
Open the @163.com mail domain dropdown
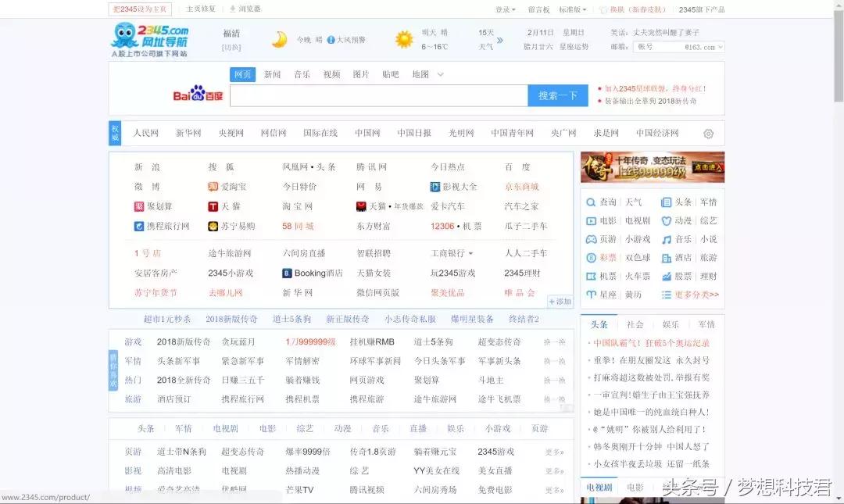(718, 46)
